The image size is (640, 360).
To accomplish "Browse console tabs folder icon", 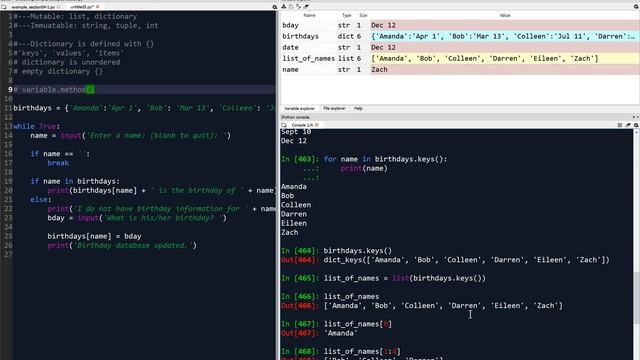I will click(284, 125).
